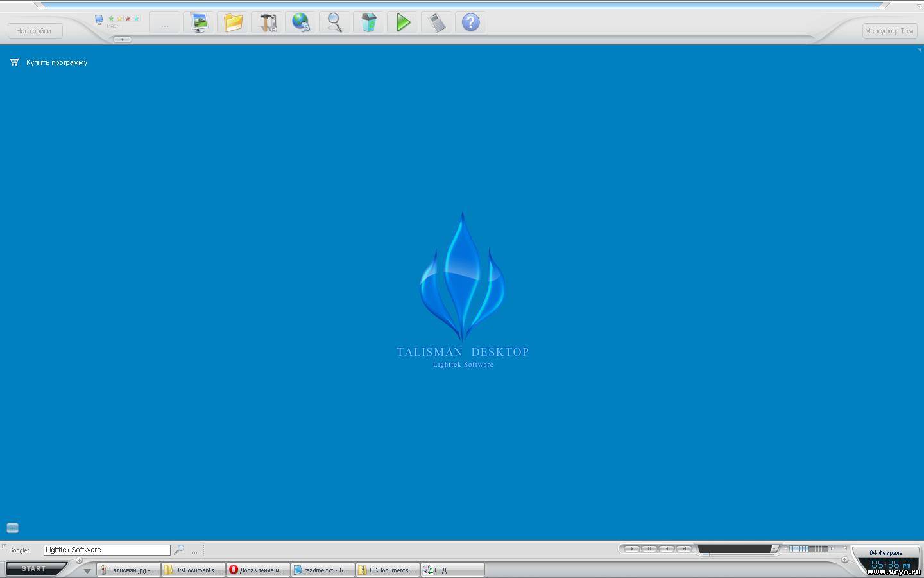
Task: Click the previous track button
Action: click(x=667, y=548)
